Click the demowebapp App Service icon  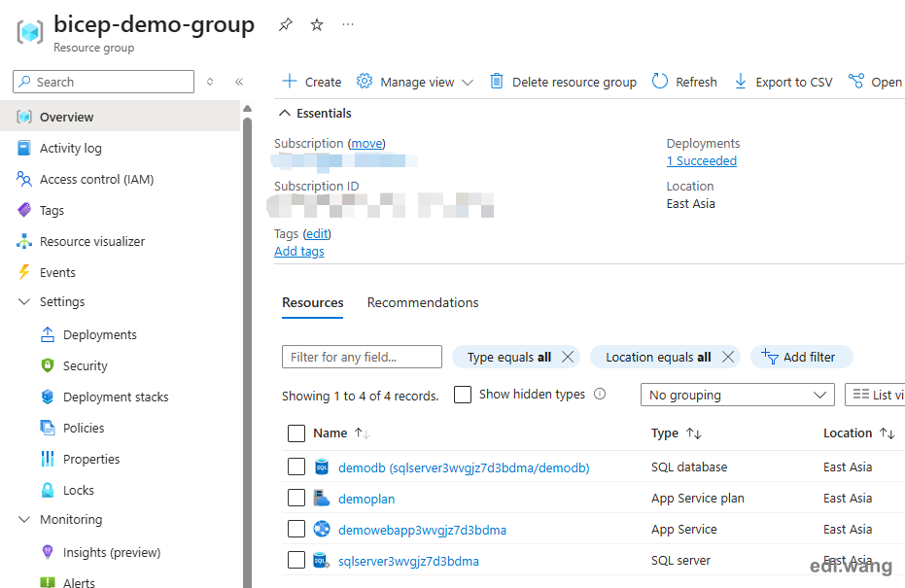click(322, 529)
